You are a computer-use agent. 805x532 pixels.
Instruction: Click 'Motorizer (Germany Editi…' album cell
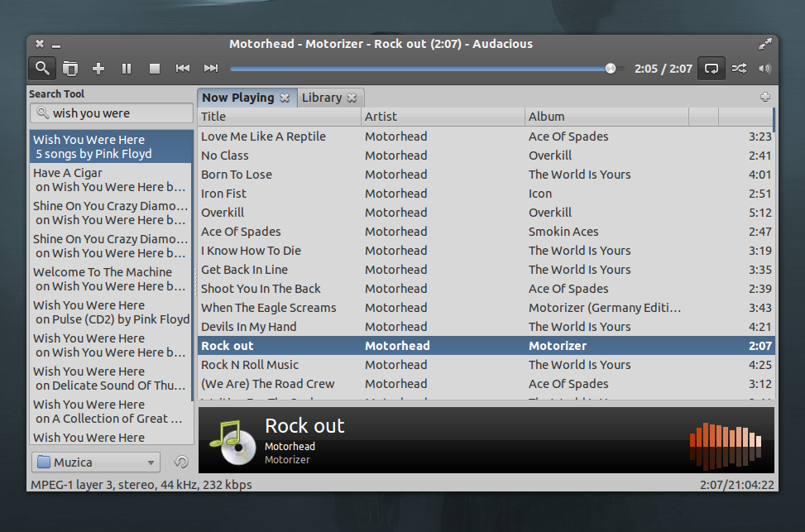click(x=605, y=308)
